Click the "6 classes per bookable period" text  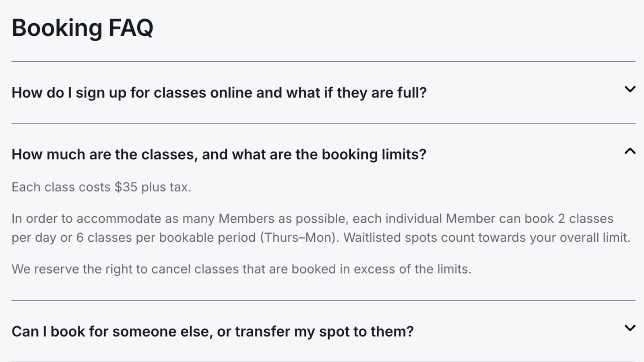pyautogui.click(x=166, y=238)
